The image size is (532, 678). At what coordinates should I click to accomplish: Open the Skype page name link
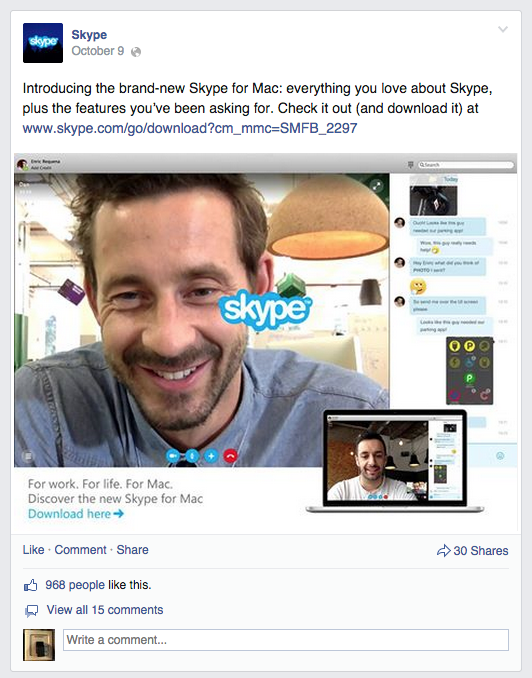point(89,35)
